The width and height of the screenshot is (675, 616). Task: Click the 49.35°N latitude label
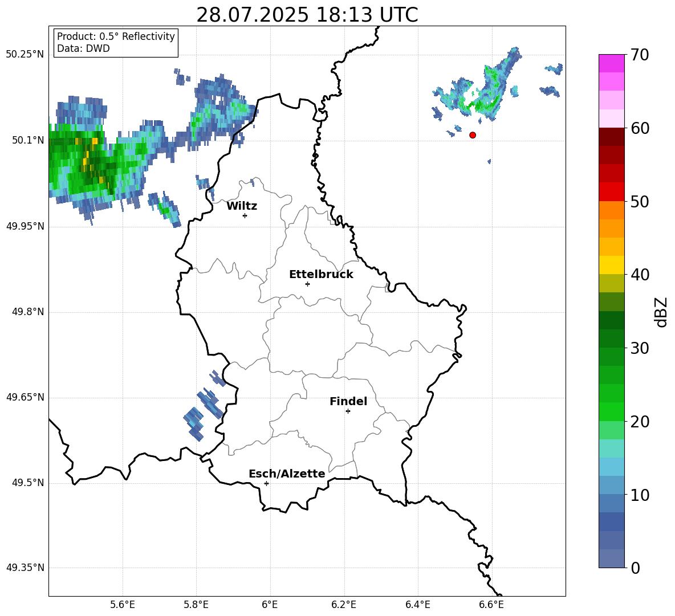[25, 568]
